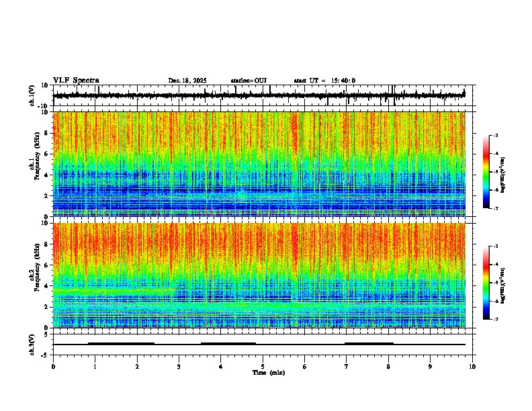Click the third thick ch.3 pulse bar
This screenshot has height=411, width=532.
click(369, 344)
